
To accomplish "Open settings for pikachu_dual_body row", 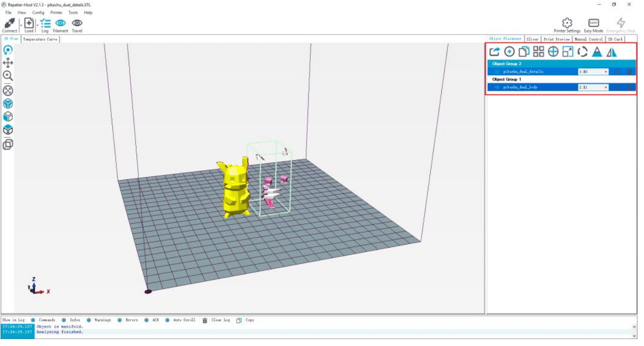I will (617, 87).
